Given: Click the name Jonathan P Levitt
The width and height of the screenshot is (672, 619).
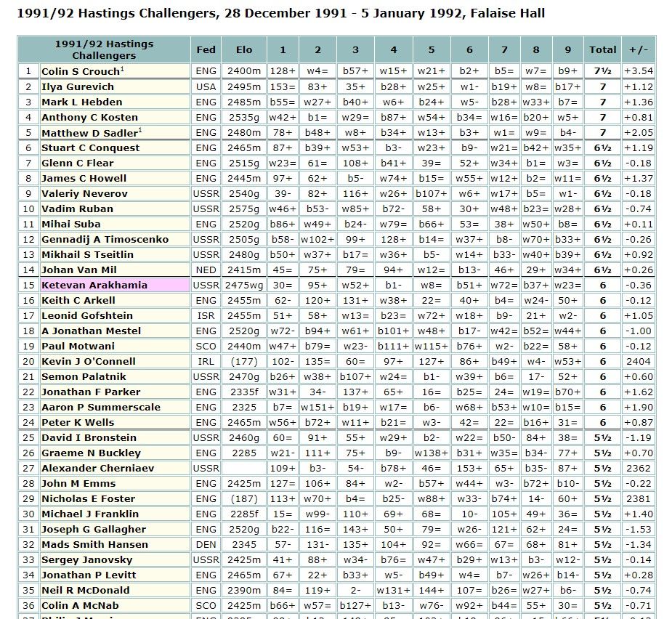Looking at the screenshot, I should (89, 575).
